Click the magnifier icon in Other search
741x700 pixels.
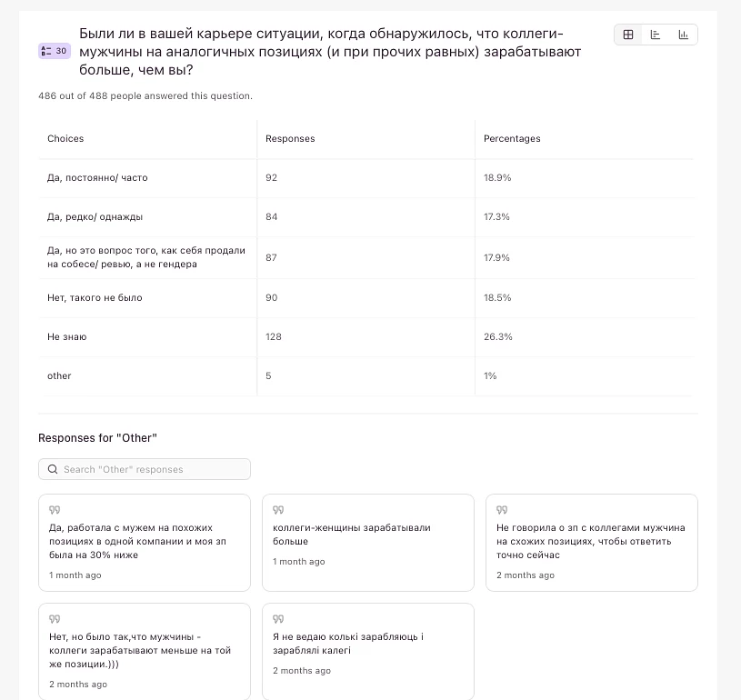click(53, 469)
